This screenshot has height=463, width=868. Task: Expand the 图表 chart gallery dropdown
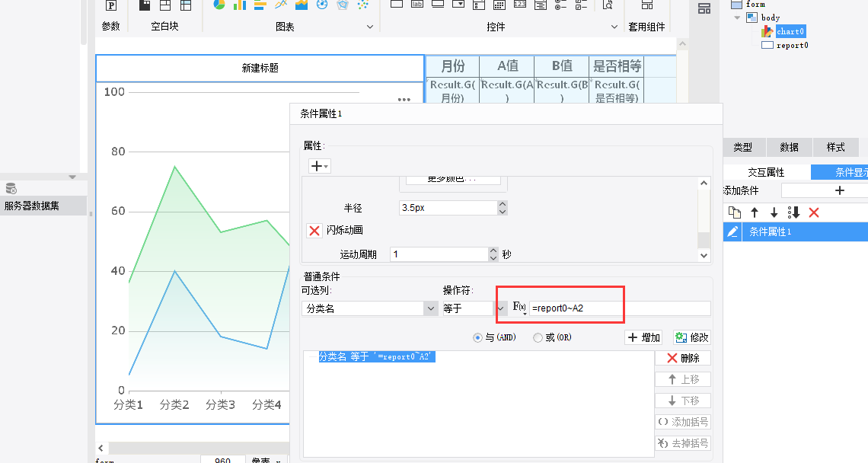370,27
